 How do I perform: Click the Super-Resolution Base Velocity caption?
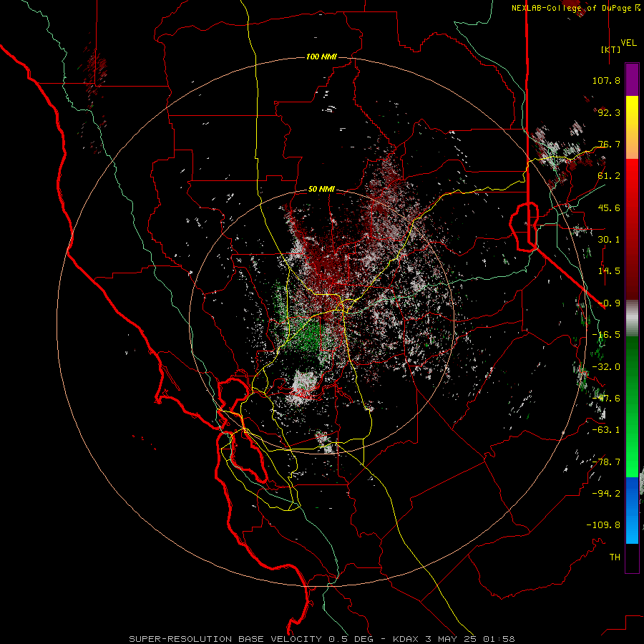(321, 639)
